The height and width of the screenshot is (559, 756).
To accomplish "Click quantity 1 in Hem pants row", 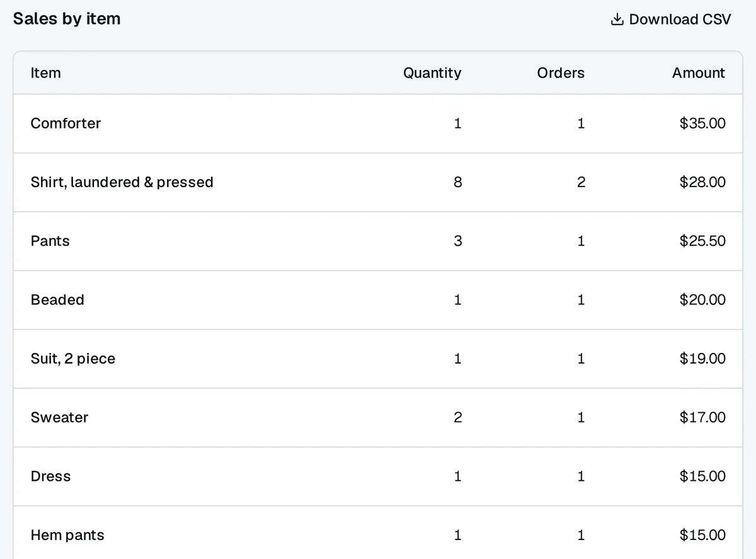I will point(458,535).
